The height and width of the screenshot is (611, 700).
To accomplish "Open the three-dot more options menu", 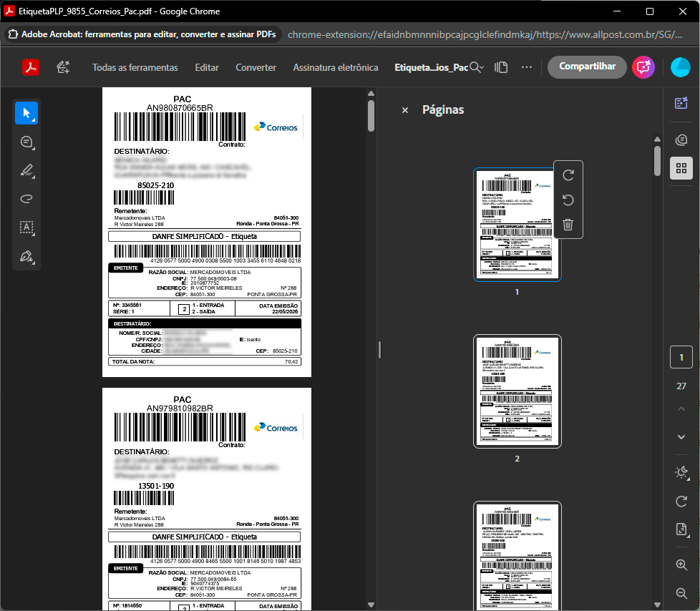I will pyautogui.click(x=527, y=67).
